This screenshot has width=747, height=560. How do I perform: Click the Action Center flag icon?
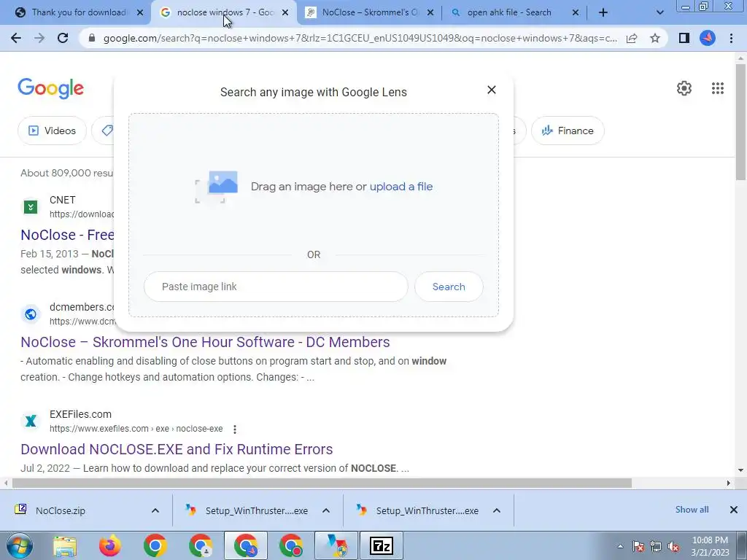coord(638,547)
